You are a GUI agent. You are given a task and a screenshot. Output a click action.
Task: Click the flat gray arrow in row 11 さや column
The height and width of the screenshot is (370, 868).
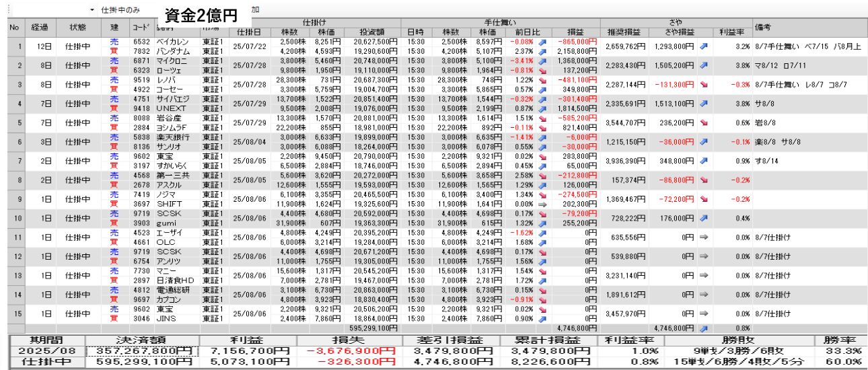(704, 237)
